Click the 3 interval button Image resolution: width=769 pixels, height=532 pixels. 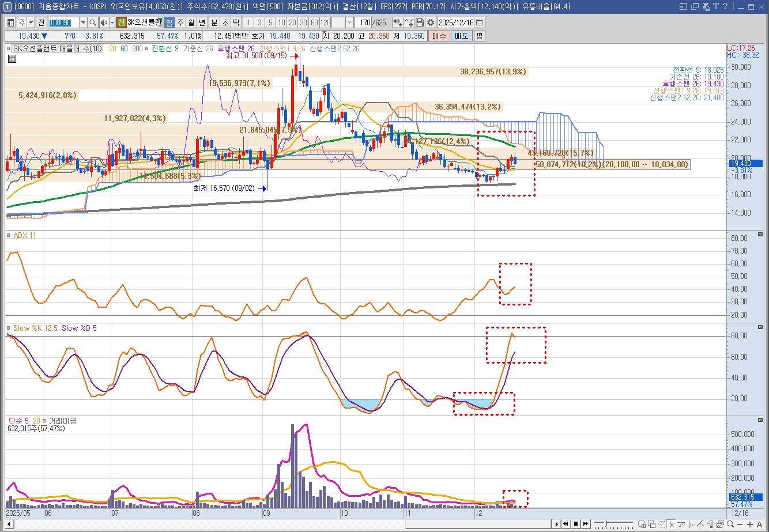(259, 22)
